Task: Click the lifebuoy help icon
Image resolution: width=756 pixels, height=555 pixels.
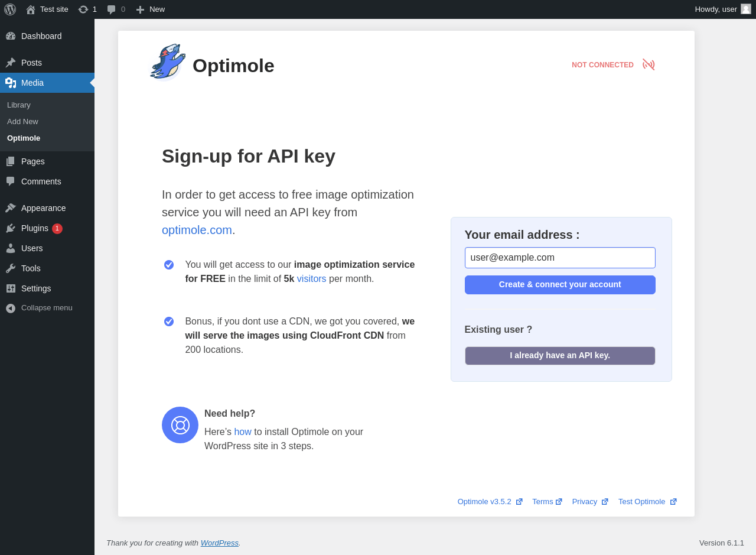Action: [180, 425]
